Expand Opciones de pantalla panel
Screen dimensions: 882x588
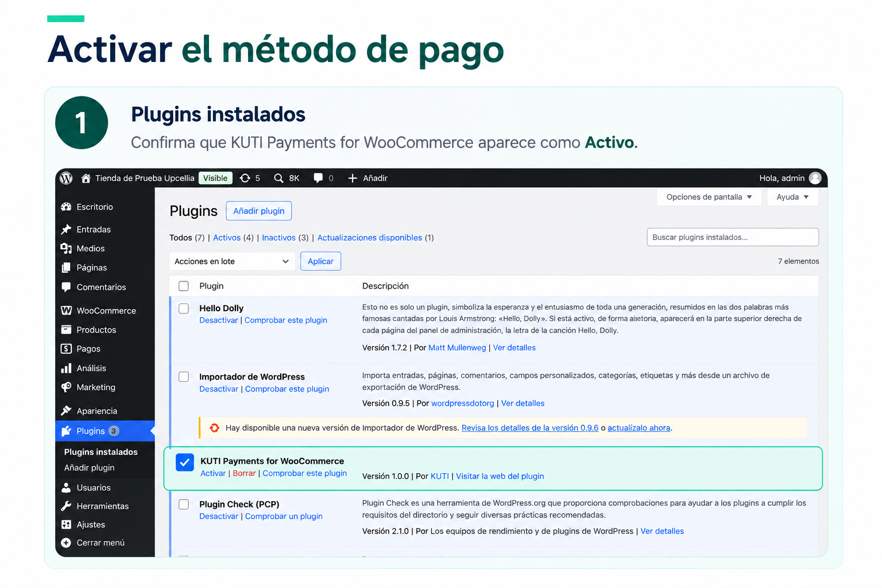point(709,197)
